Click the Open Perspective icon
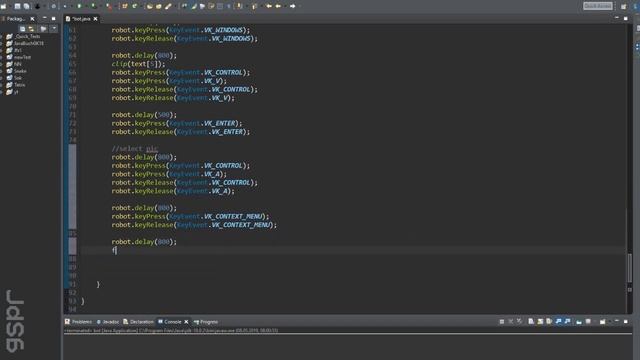 coord(623,6)
